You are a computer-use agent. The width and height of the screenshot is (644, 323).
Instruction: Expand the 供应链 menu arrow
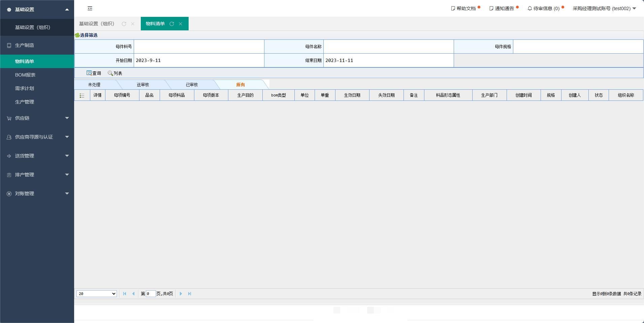67,118
